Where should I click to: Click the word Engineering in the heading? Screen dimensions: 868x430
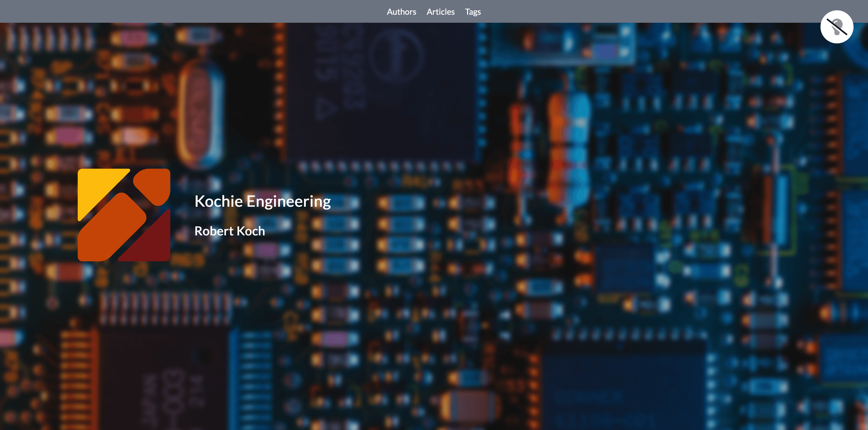pos(289,202)
